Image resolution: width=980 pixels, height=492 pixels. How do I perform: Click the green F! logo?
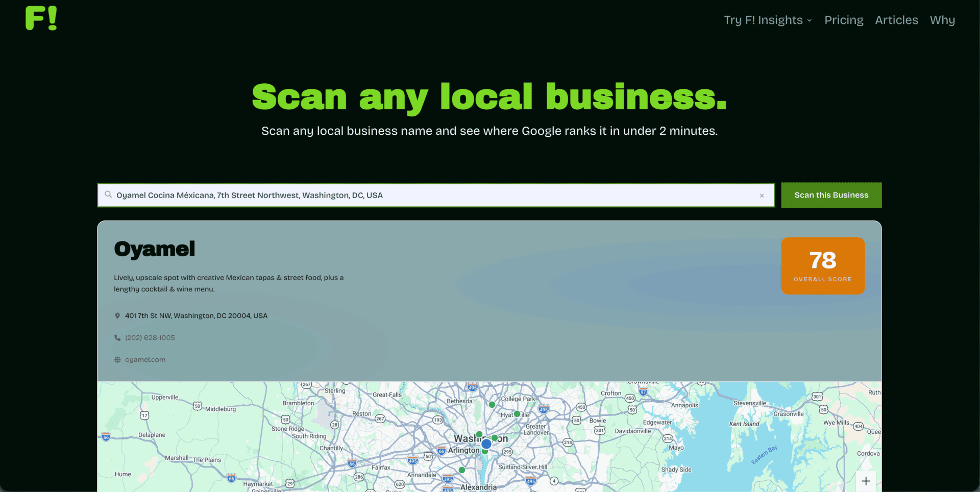(41, 18)
